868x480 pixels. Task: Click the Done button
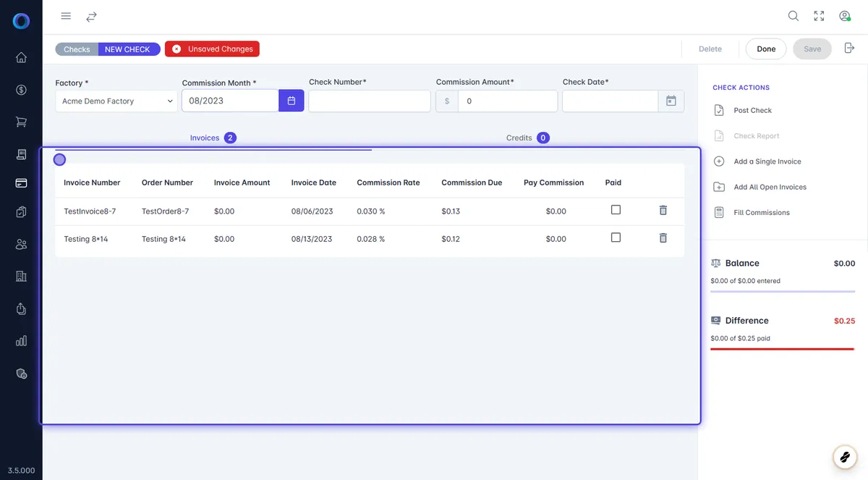pos(766,49)
